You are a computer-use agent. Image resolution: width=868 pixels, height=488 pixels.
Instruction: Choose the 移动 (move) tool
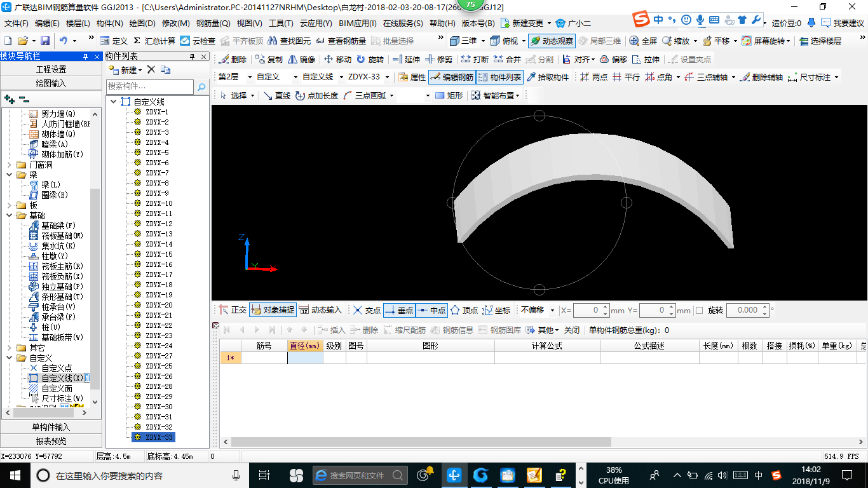[x=337, y=59]
